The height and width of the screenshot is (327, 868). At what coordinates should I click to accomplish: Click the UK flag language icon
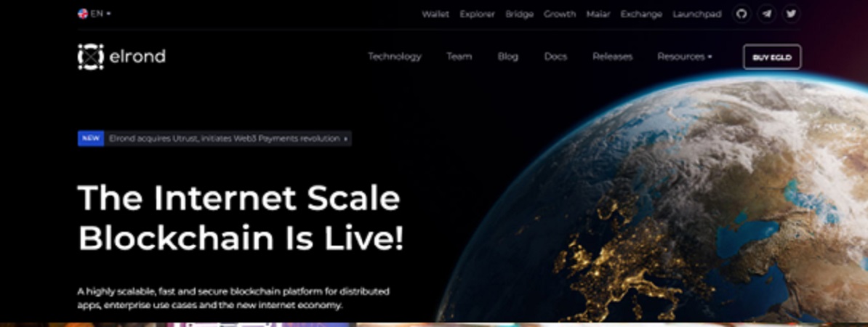coord(82,14)
